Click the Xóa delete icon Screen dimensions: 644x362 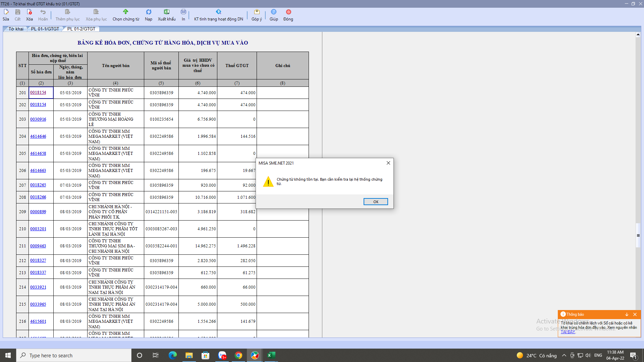point(30,15)
